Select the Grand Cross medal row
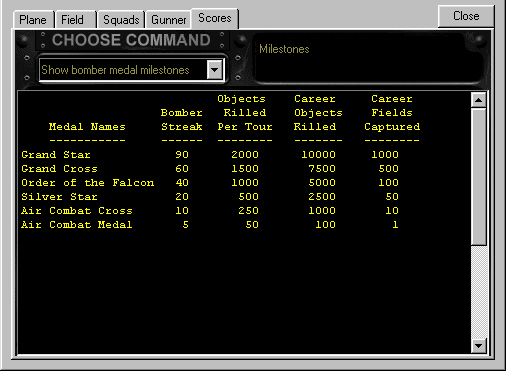Viewport: 506px width, 371px height. coord(210,169)
